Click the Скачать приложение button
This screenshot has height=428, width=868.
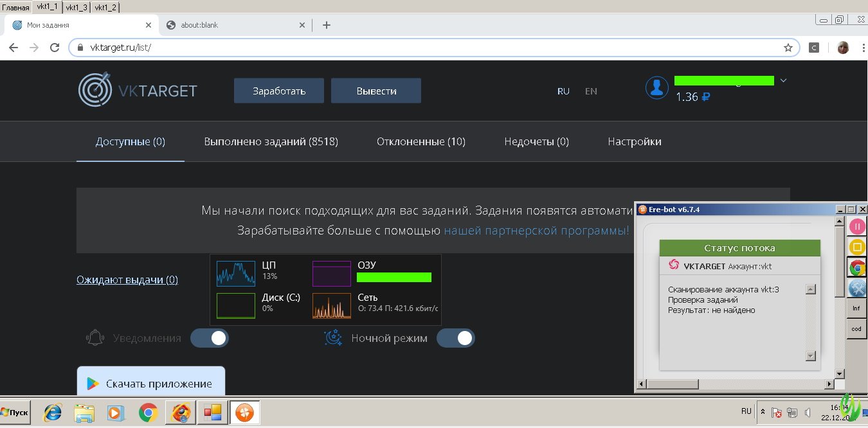151,382
